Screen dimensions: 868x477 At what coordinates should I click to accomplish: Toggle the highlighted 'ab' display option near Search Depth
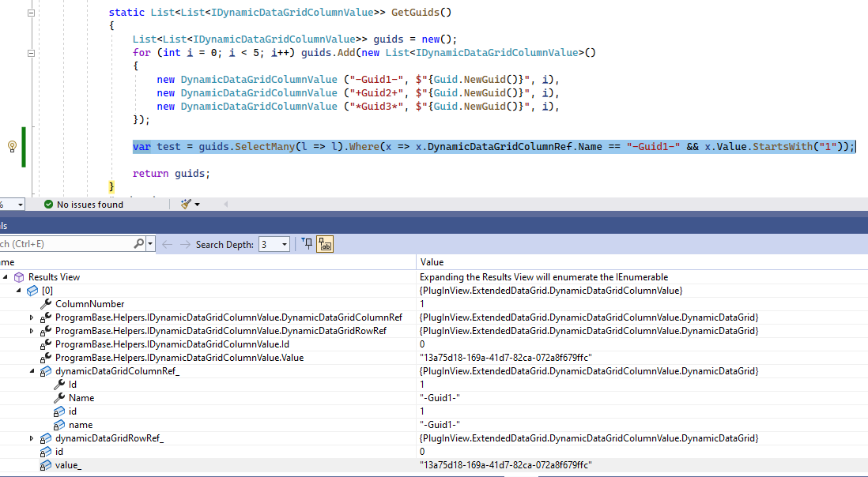(x=324, y=244)
